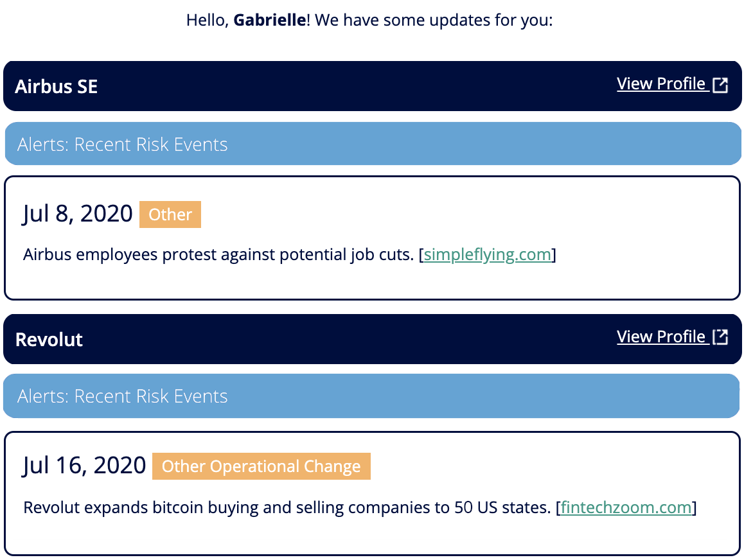
Task: Click the Jul 16, 2020 event date
Action: pos(84,466)
